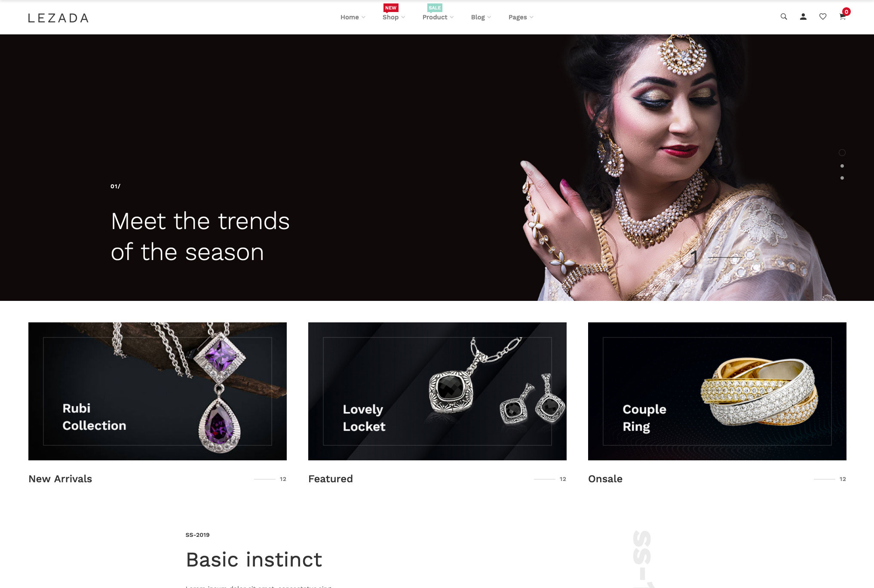
Task: Expand the Product menu dropdown
Action: click(438, 17)
